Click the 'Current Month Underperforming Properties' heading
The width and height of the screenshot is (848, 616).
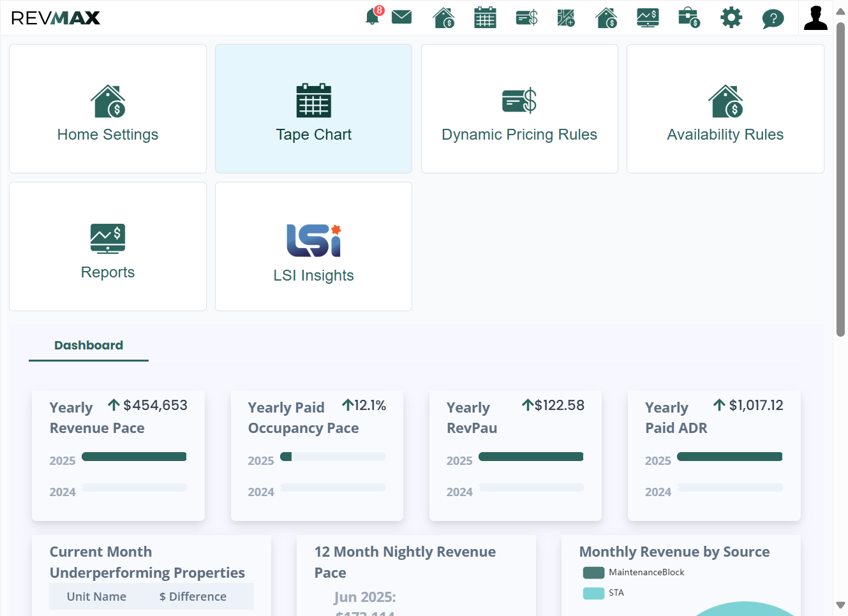click(147, 562)
